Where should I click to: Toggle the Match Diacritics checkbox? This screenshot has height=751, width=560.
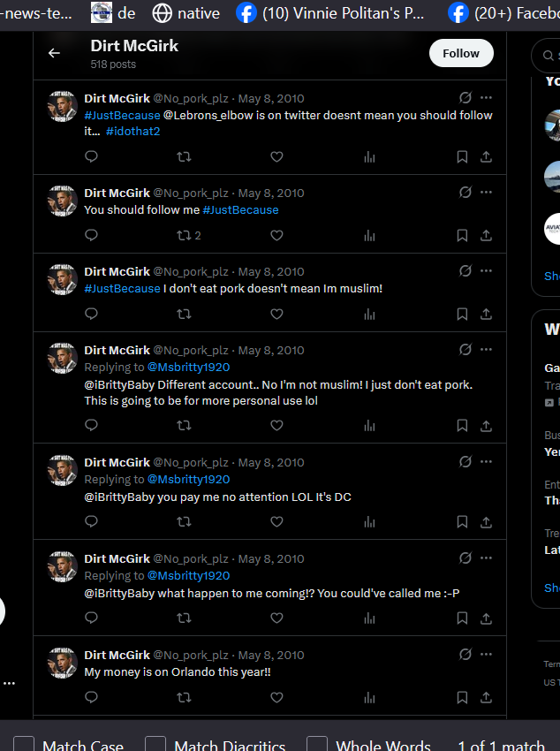pos(155,745)
